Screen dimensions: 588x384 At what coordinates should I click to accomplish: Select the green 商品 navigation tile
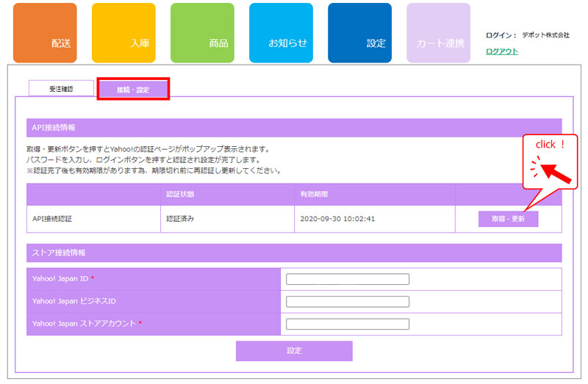(x=202, y=33)
